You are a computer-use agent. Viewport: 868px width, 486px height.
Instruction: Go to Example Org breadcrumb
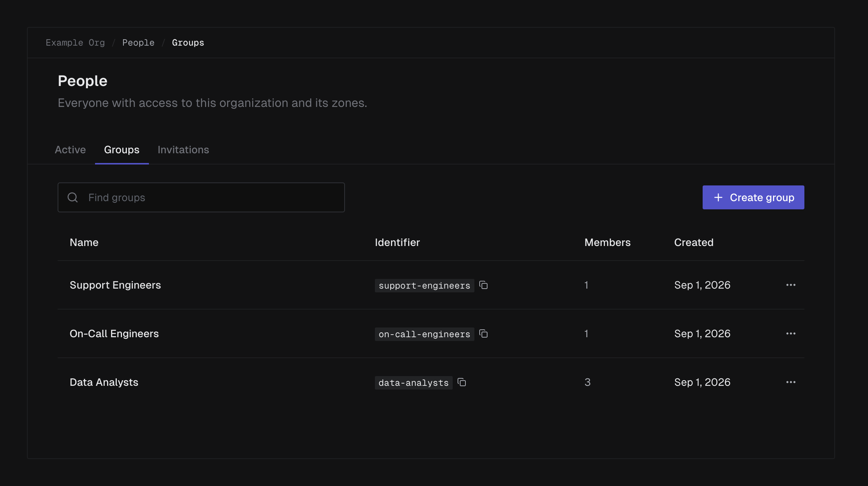75,43
